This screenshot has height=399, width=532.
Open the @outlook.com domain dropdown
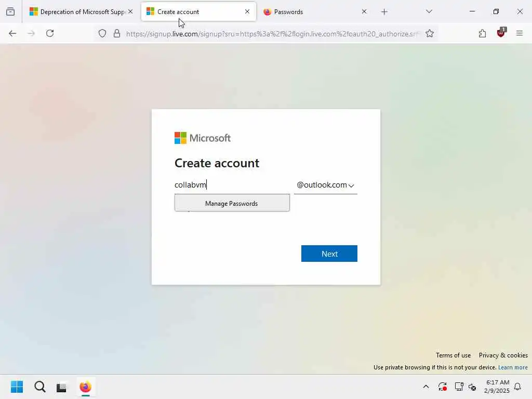tap(325, 185)
